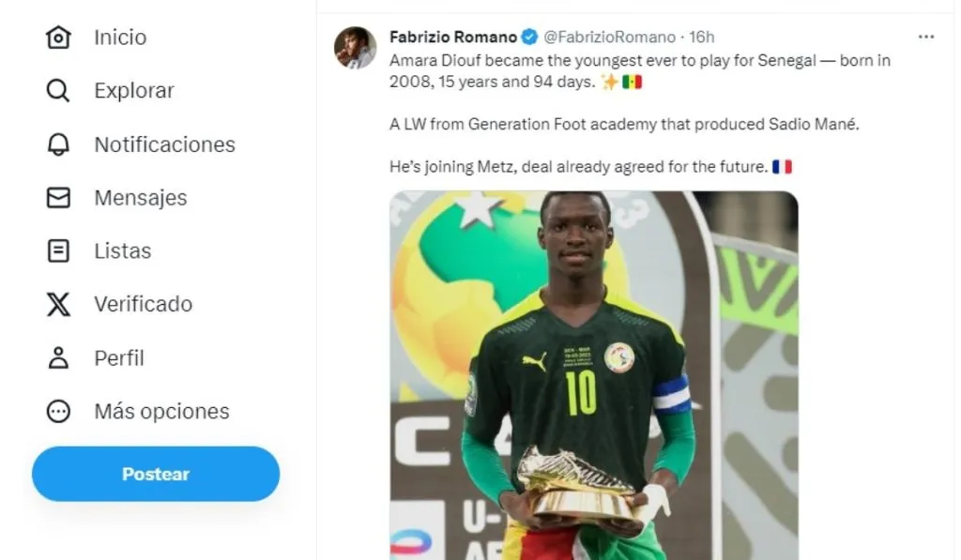Click the @FabrizioRomano handle
This screenshot has height=560, width=961.
click(x=609, y=37)
